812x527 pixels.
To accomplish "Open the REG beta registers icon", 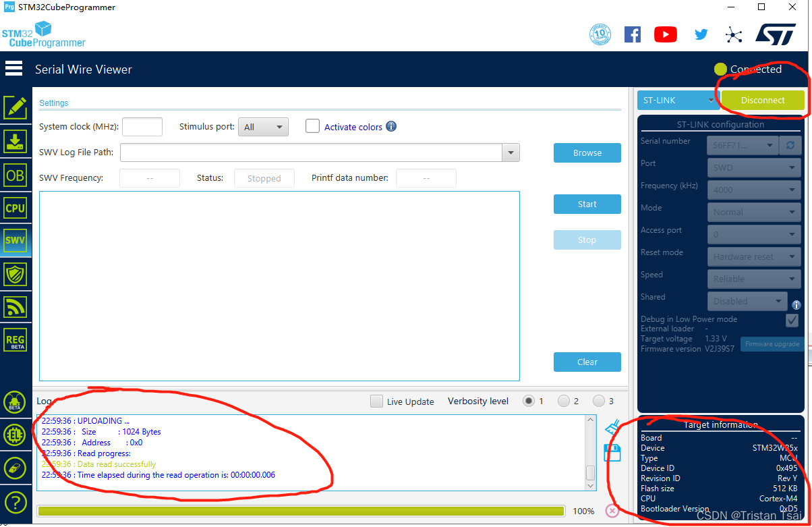I will (x=16, y=341).
